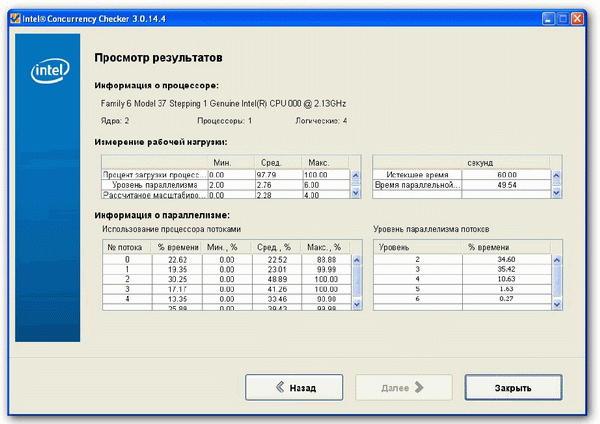Image resolution: width=600 pixels, height=424 pixels.
Task: Select thread number 0 row
Action: [x=227, y=260]
